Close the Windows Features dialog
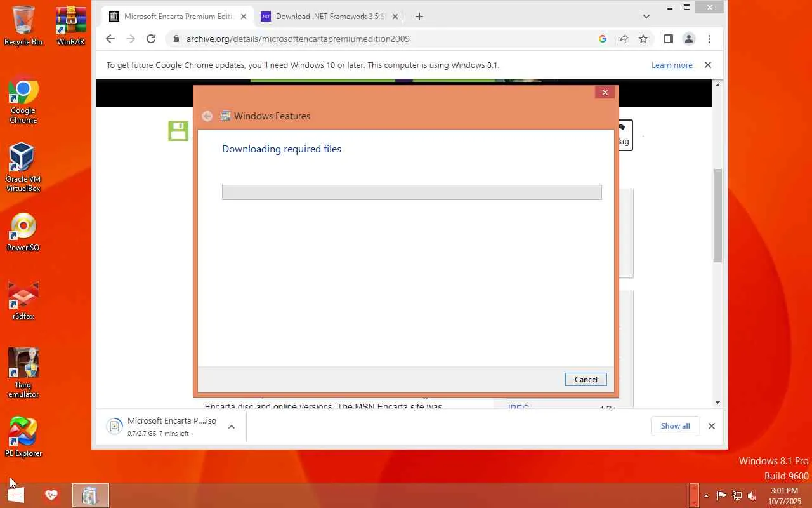Screen dimensions: 812x508 605,93
